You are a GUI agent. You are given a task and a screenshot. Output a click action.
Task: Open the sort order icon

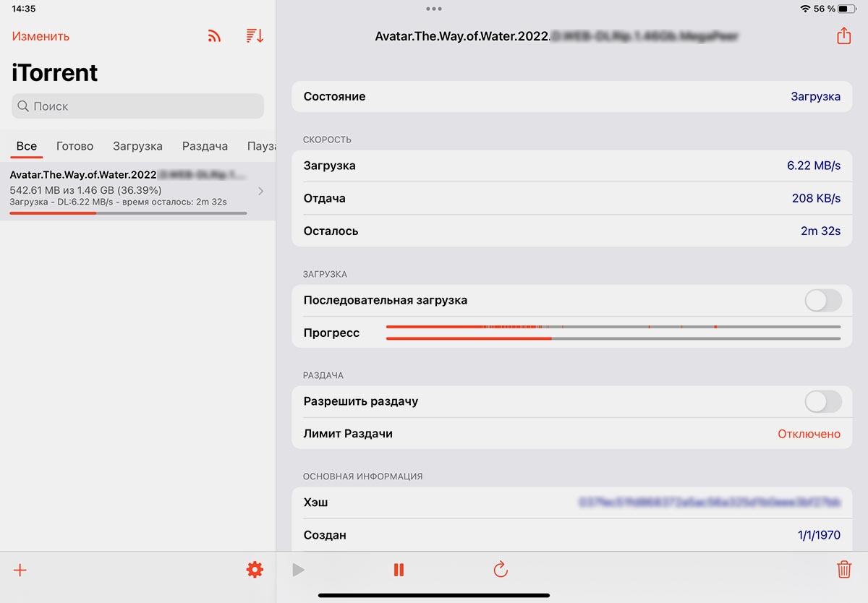click(255, 36)
